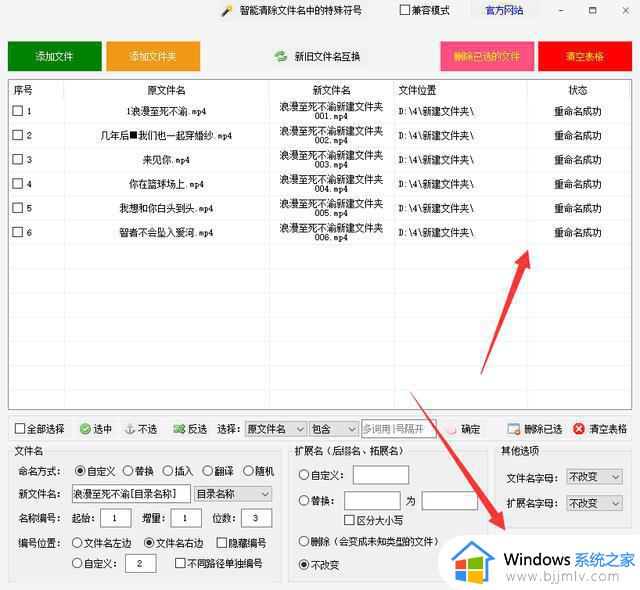Click the 位数 number field
Viewport: 640px width, 590px height.
click(x=256, y=518)
